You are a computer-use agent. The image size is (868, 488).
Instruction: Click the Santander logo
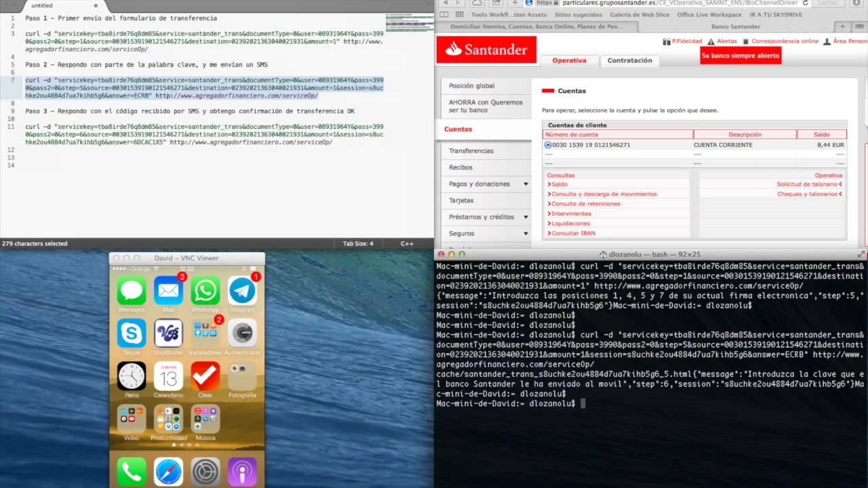pos(486,49)
